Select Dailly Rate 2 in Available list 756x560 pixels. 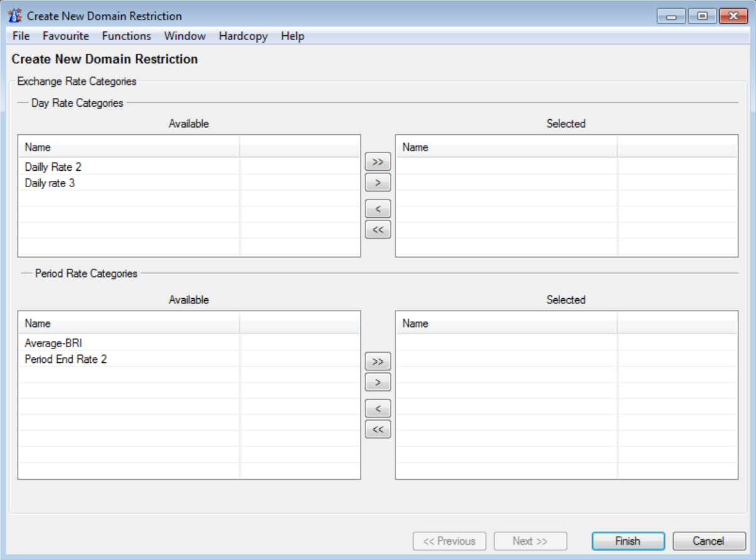coord(53,167)
